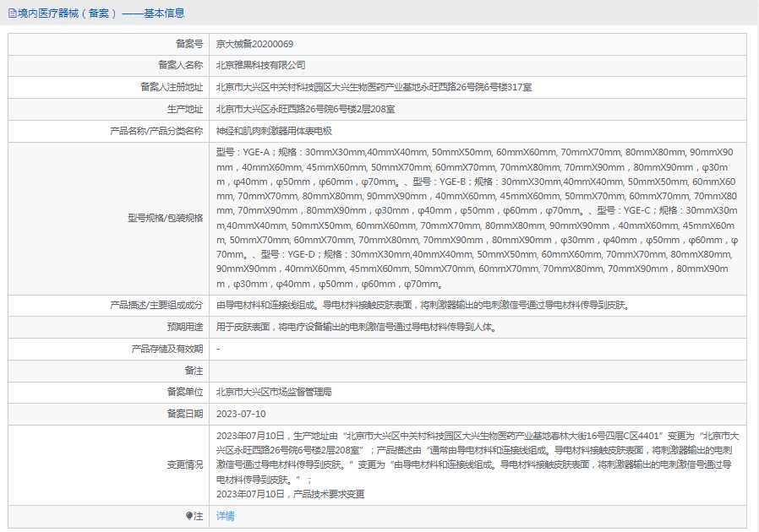Click the registered address ending 6号楼317室
759x532 pixels.
(374, 87)
